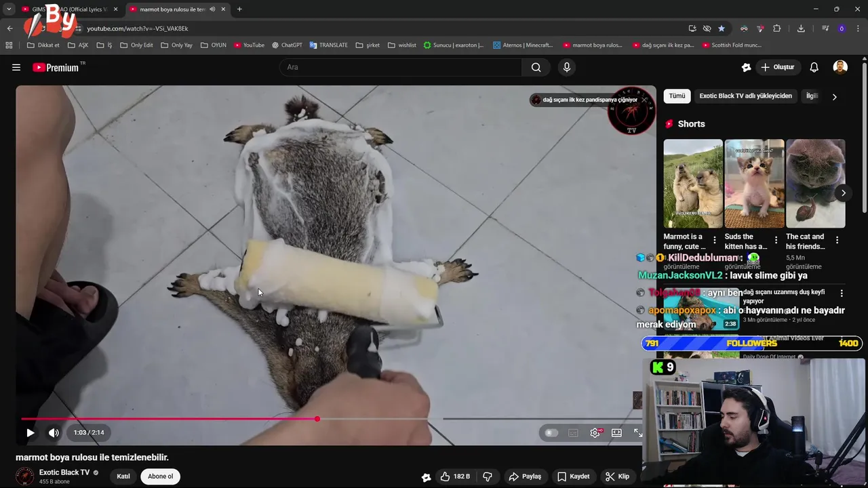Open the browser extensions puzzle icon
Viewport: 868px width, 488px height.
click(x=777, y=28)
